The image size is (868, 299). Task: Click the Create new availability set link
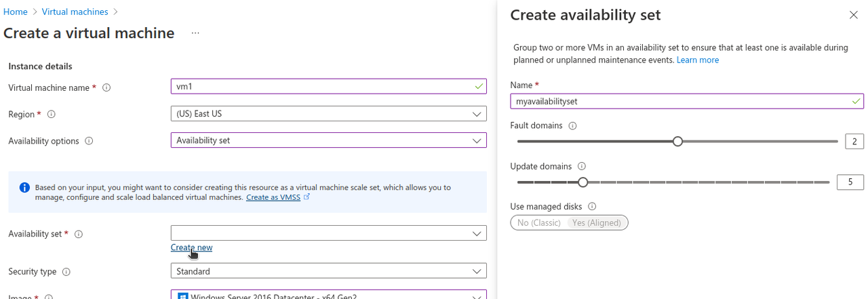pyautogui.click(x=191, y=247)
